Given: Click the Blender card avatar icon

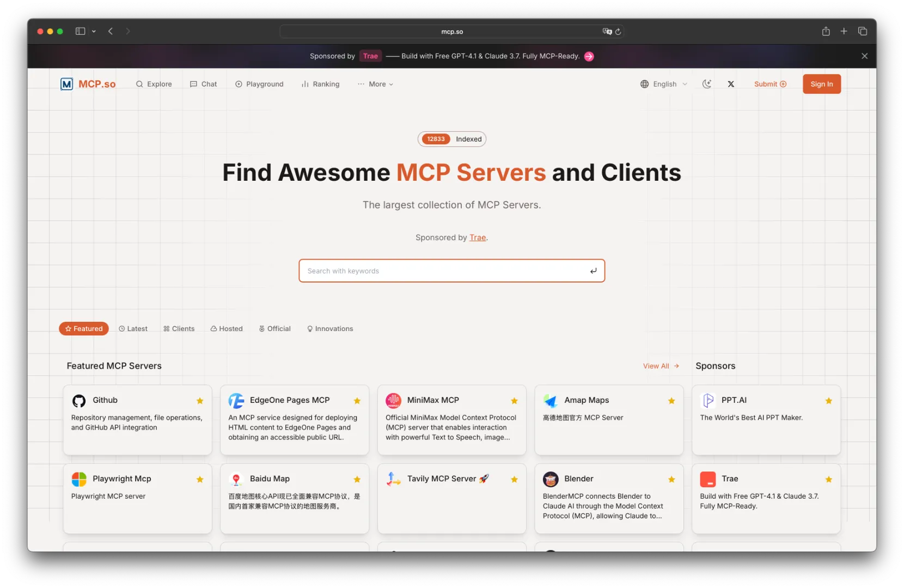Looking at the screenshot, I should pos(551,479).
